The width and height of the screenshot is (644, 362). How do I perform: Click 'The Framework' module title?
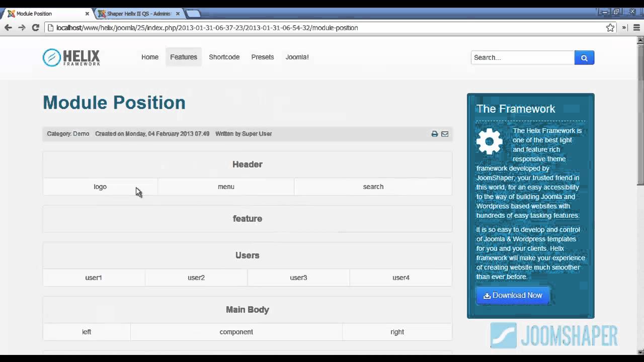coord(516,109)
